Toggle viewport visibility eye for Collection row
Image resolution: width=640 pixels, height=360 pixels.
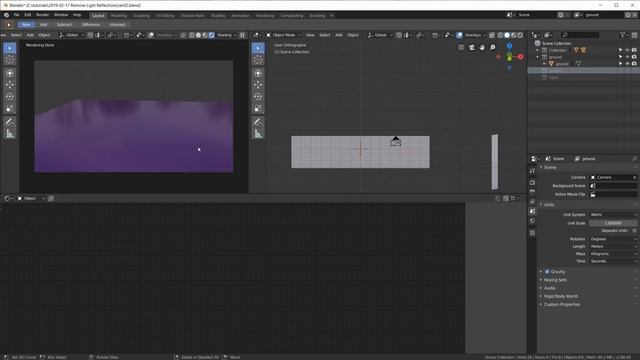(627, 50)
